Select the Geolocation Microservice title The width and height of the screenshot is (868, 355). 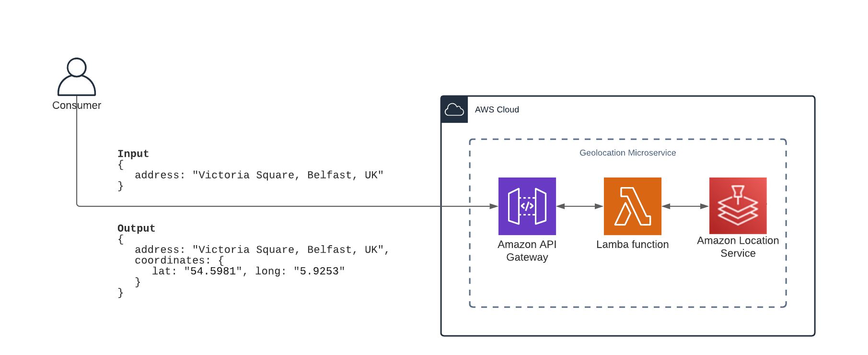click(x=628, y=153)
